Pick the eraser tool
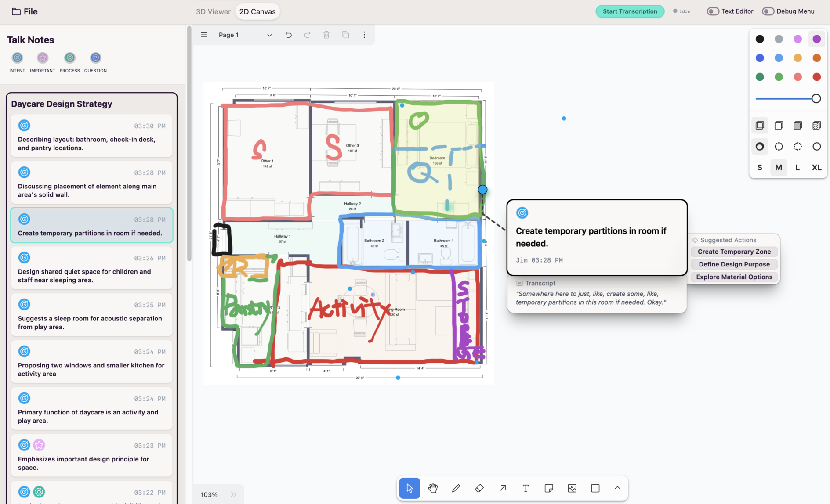Screen dimensions: 830x504 479,488
